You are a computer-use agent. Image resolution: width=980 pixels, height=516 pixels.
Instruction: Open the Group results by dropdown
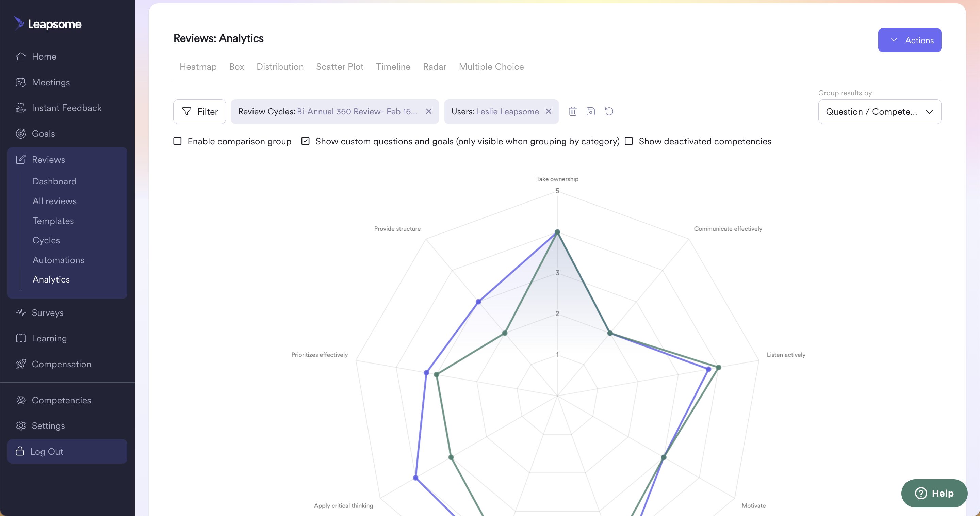(x=880, y=112)
